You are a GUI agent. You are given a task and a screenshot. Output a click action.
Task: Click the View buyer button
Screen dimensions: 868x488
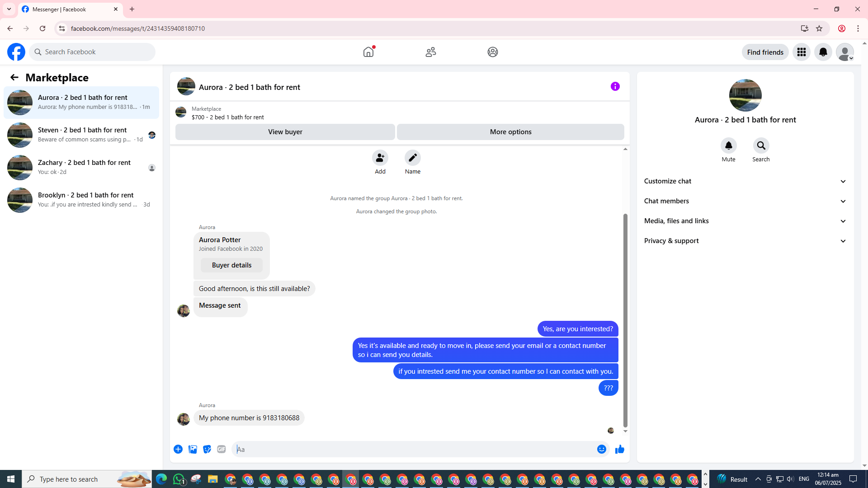click(285, 132)
